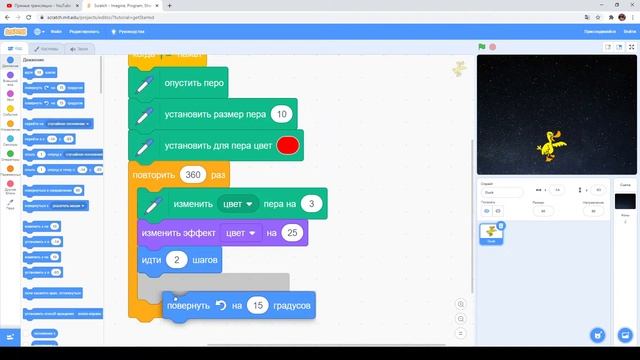640x360 pixels.
Task: Open указатель мыши dropdown in повернуться block
Action: click(68, 206)
